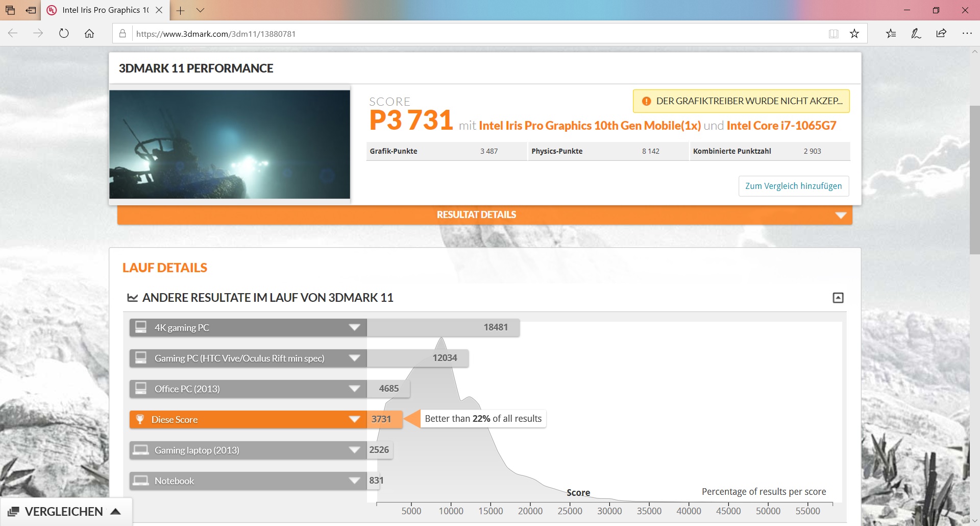Click the P3 731 score text
This screenshot has width=980, height=526.
coord(411,121)
